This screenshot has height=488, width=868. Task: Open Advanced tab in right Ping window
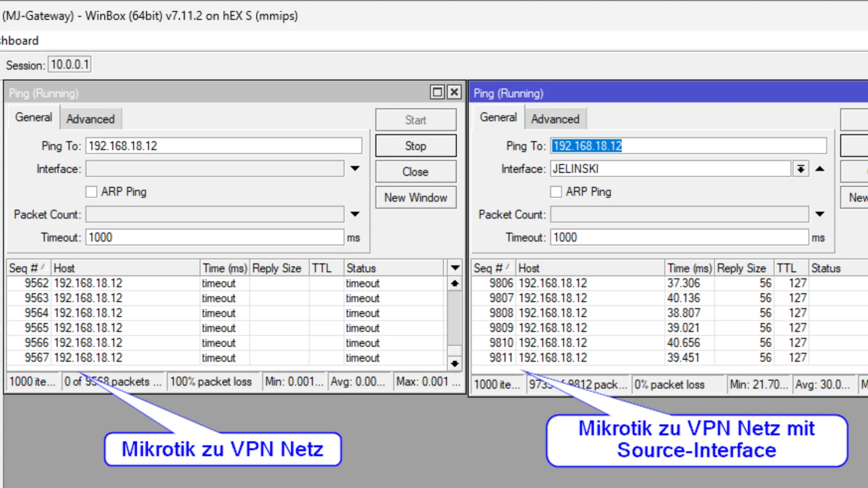point(555,119)
